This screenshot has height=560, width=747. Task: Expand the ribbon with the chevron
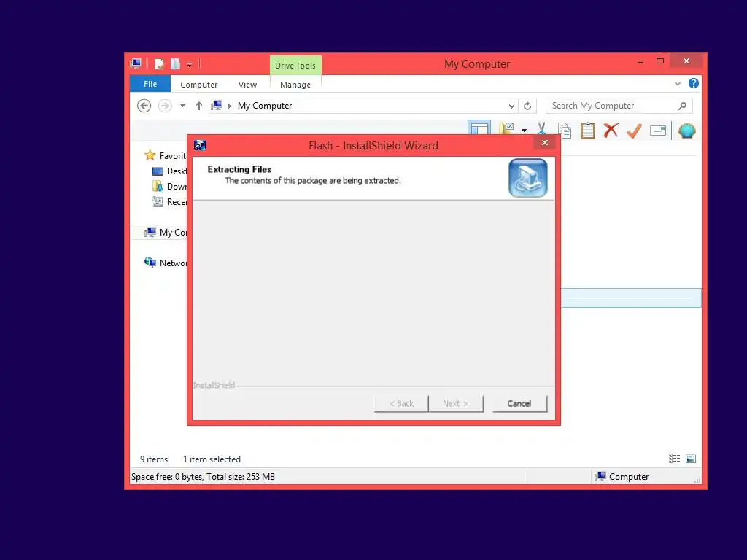click(678, 84)
